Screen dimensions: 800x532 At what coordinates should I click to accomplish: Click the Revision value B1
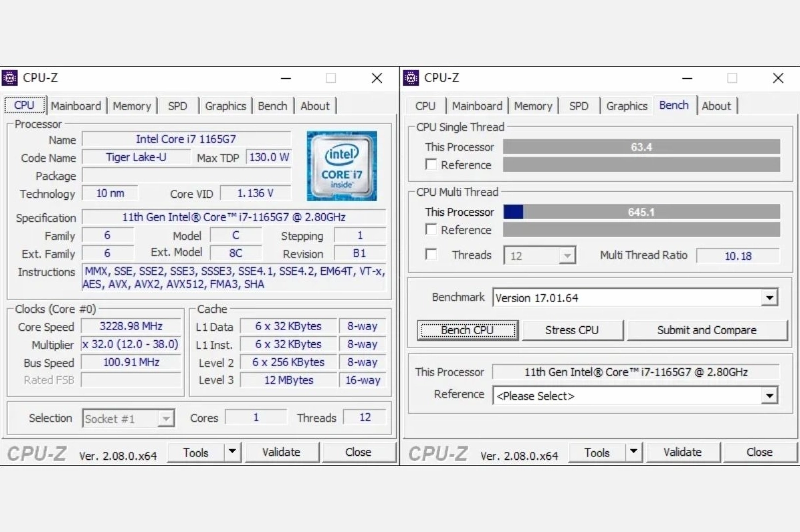[360, 253]
